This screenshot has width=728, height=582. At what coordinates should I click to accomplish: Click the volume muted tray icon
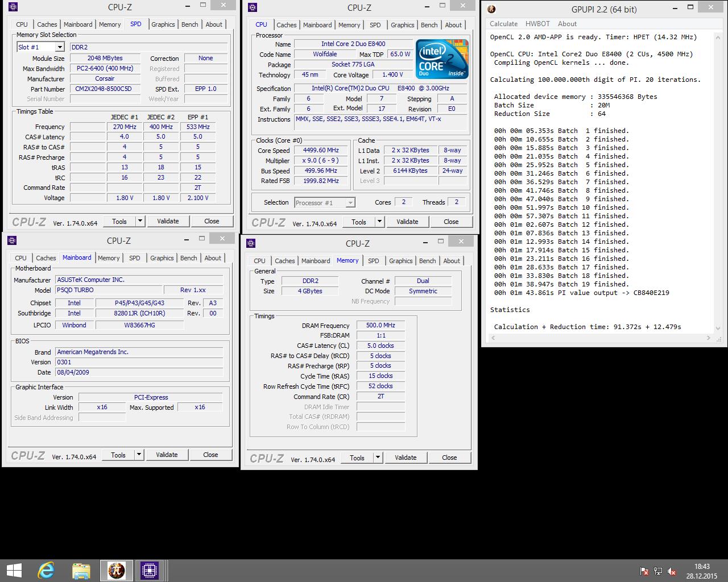(x=672, y=571)
